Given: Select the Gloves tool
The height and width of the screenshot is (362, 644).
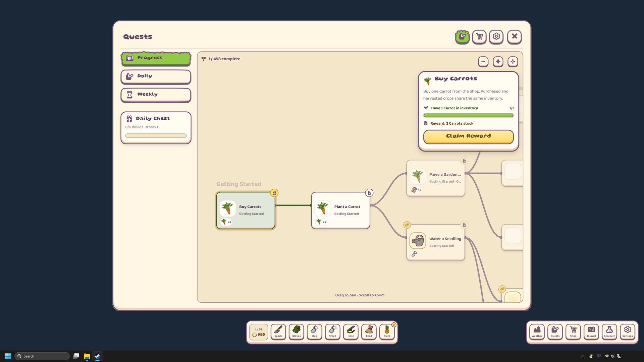Looking at the screenshot, I should coord(297,332).
